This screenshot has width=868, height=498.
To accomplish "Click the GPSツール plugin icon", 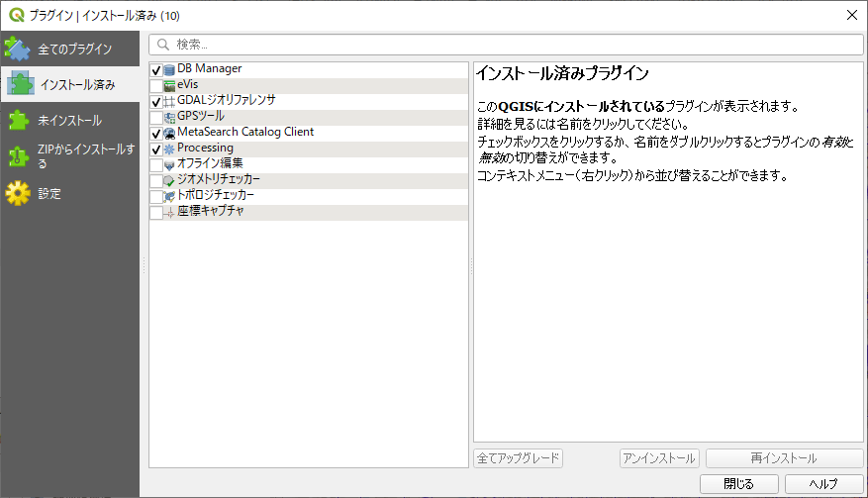I will (169, 118).
